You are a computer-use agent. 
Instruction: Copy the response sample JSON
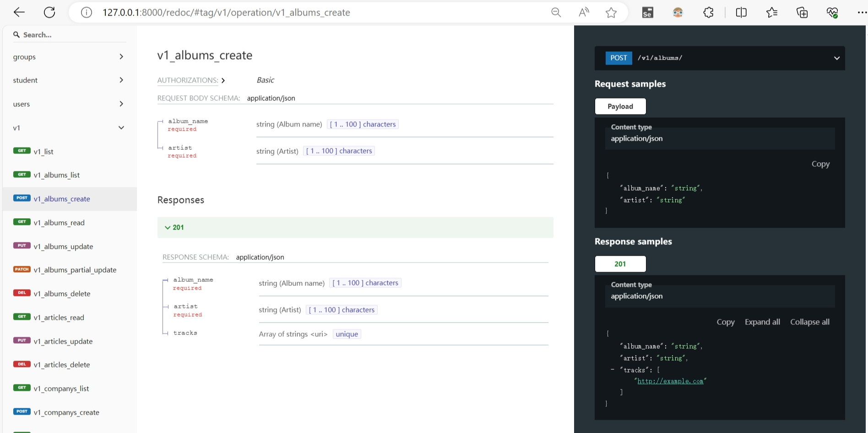pos(726,322)
